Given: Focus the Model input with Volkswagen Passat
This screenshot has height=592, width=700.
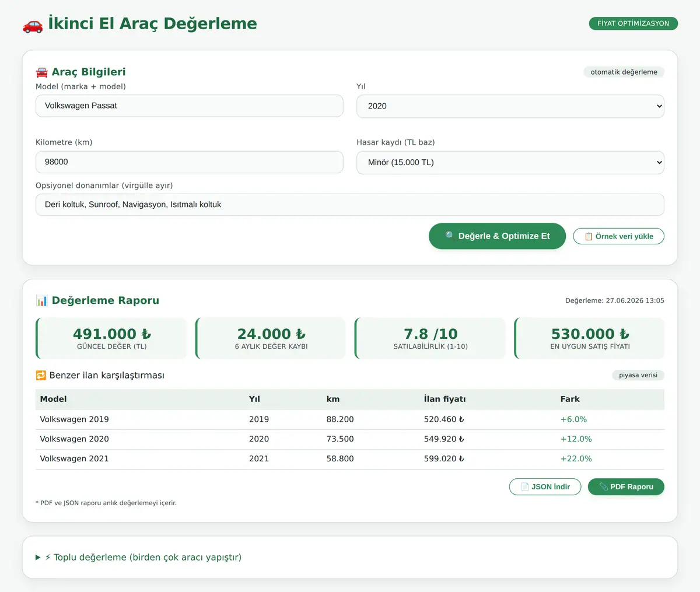Looking at the screenshot, I should [190, 106].
